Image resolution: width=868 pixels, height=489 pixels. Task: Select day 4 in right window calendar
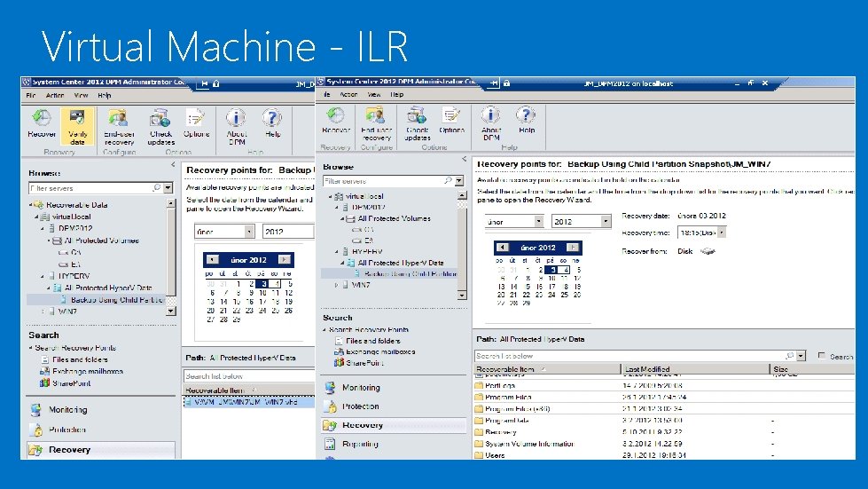(x=565, y=270)
